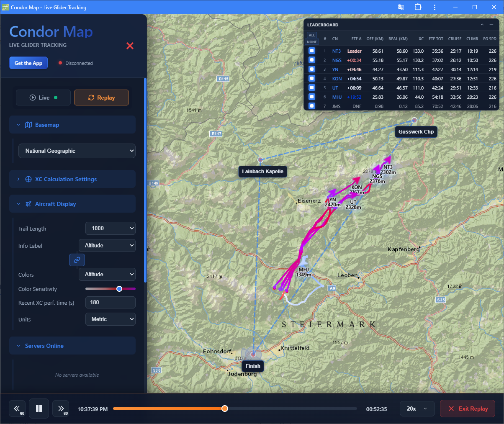
Task: Click the Get the App button
Action: 28,63
